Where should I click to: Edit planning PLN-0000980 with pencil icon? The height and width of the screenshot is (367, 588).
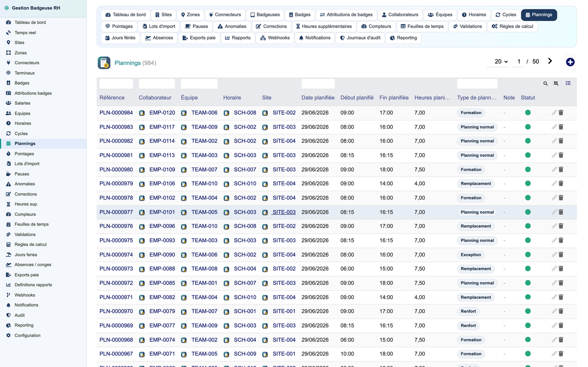[554, 169]
